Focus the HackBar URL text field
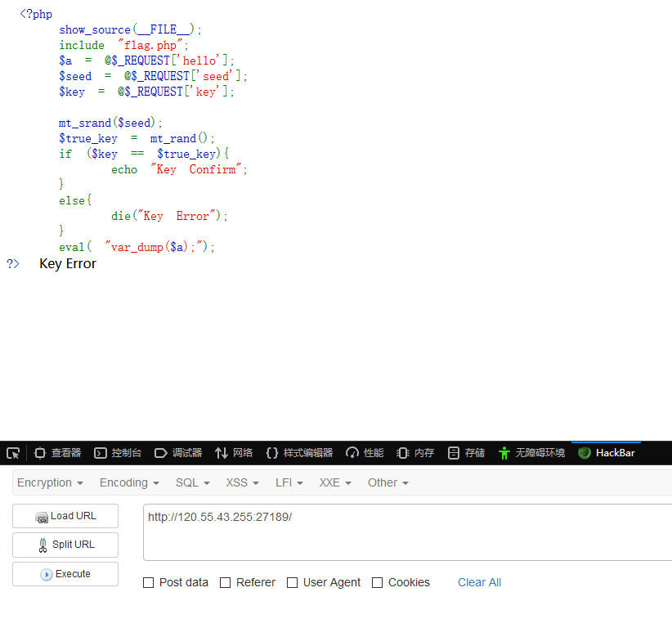 pyautogui.click(x=407, y=532)
